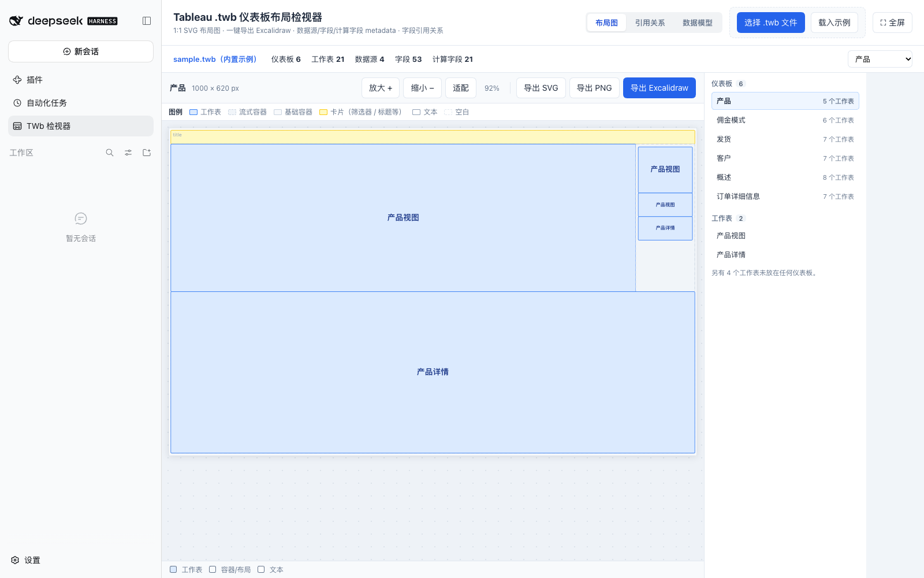Select 佣金模式 dashboard in list
Viewport: 924px width, 578px height.
pos(785,120)
